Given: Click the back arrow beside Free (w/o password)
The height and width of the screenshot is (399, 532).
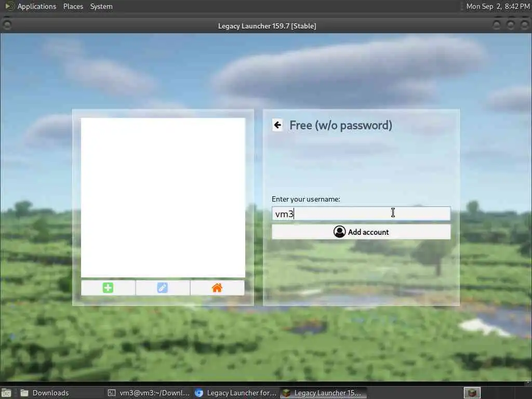Looking at the screenshot, I should 277,125.
